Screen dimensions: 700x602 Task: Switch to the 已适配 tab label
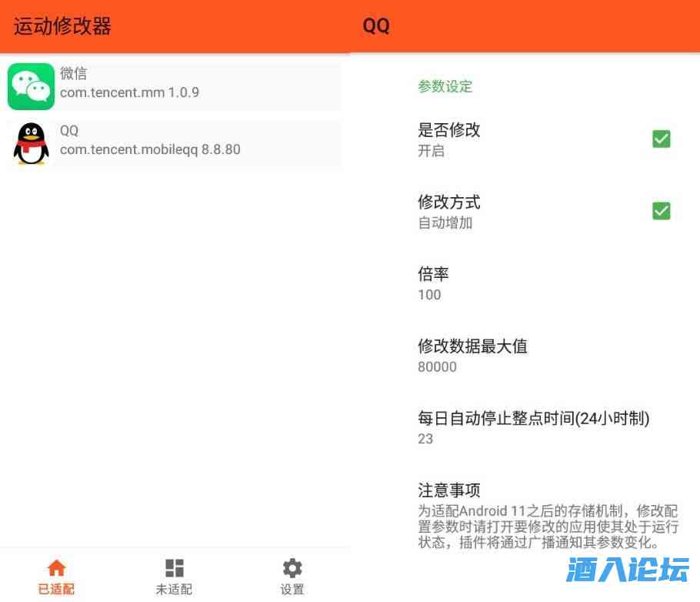[x=56, y=589]
